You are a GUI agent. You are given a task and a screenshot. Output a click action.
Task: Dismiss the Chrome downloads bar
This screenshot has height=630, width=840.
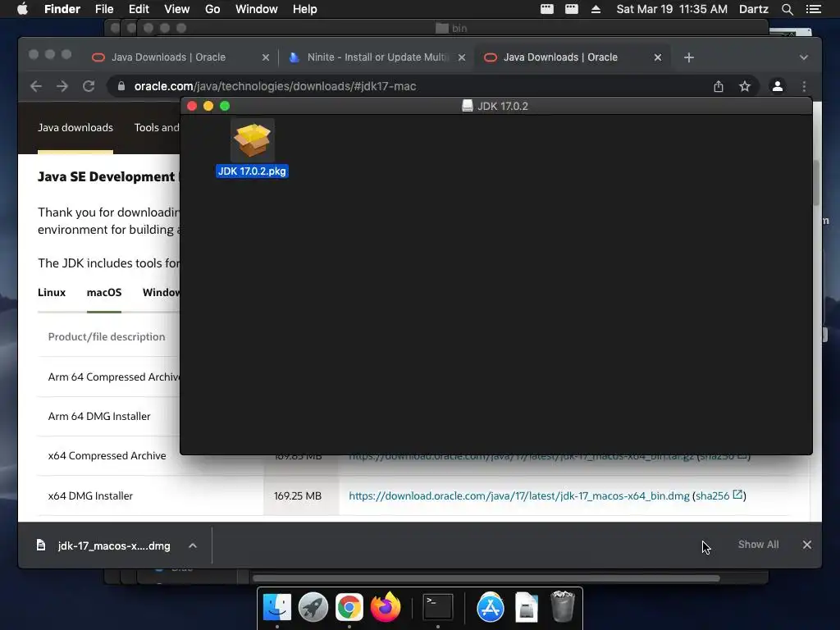click(x=807, y=545)
